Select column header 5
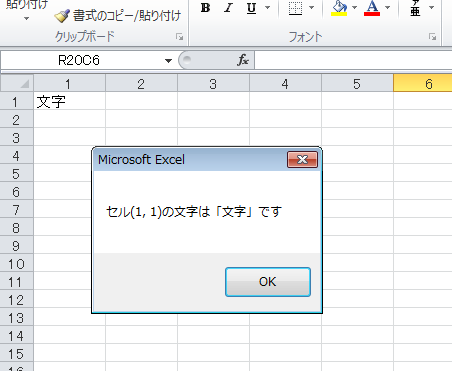 point(357,84)
